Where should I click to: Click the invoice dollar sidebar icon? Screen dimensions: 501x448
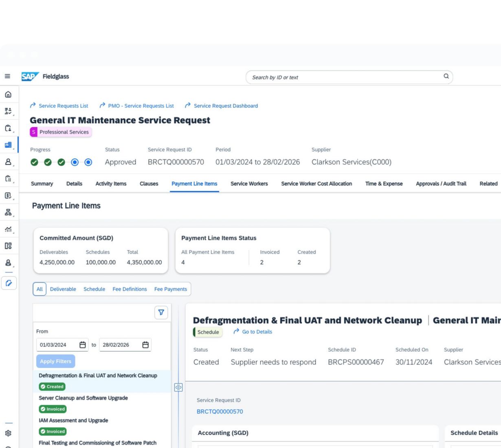pyautogui.click(x=8, y=195)
